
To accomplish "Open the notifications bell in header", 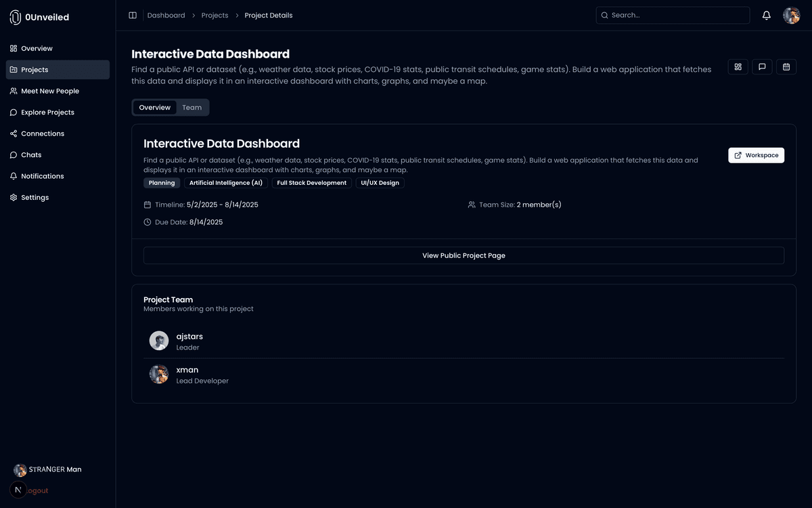I will (767, 16).
